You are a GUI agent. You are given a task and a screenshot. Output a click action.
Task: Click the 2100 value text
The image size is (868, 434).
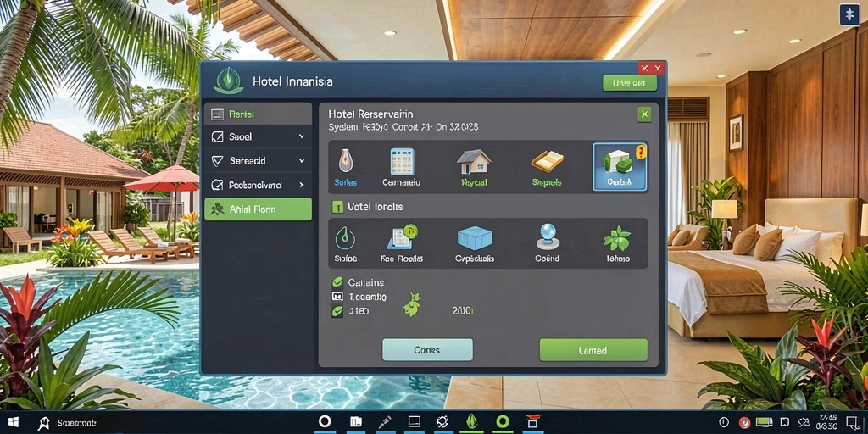point(462,311)
